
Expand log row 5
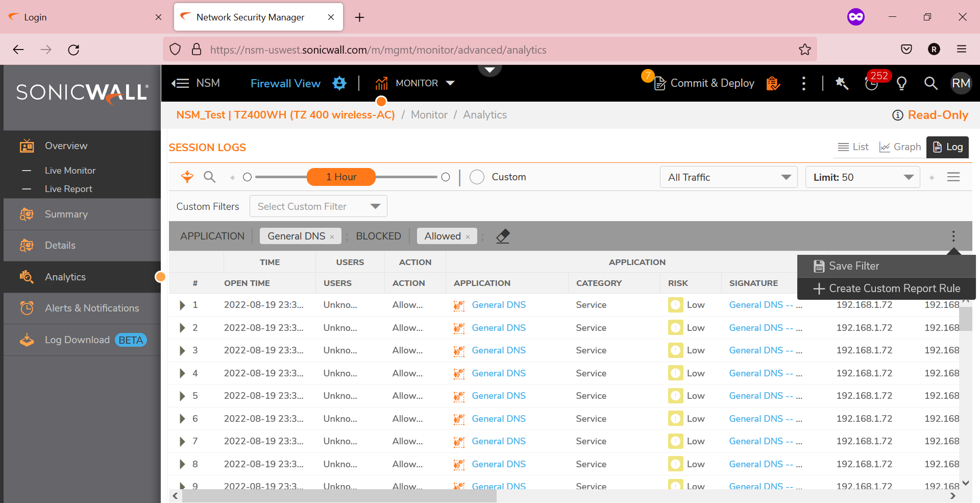tap(182, 396)
